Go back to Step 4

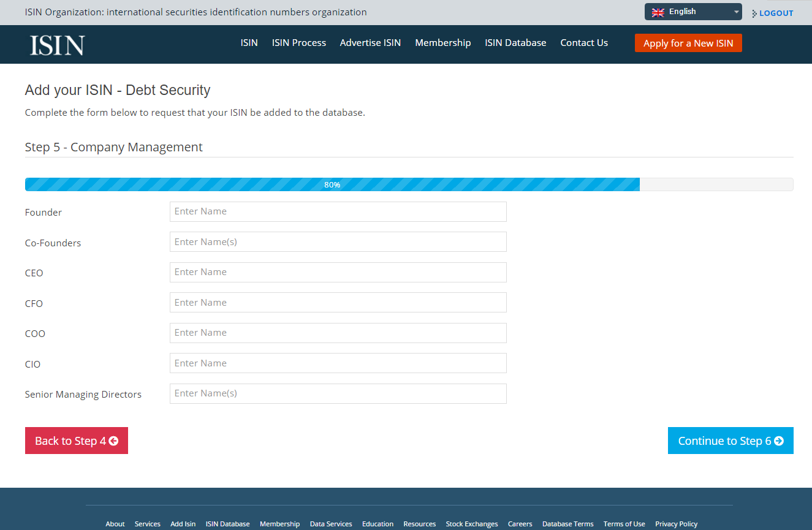76,441
